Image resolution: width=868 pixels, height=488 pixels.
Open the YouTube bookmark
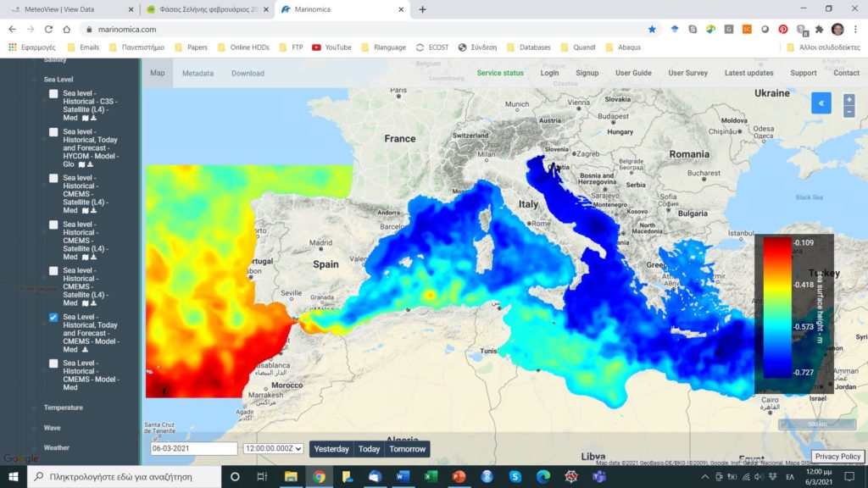coord(331,47)
